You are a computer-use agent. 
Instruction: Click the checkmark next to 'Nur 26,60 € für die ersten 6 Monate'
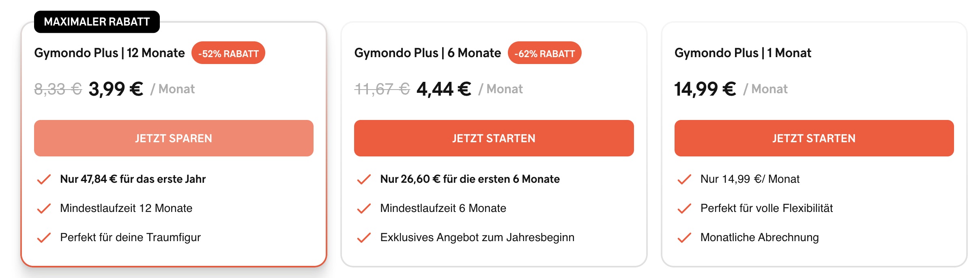pos(364,179)
